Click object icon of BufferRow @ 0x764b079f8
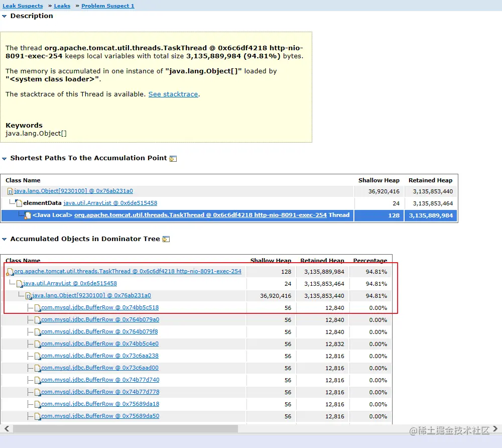 pyautogui.click(x=38, y=332)
